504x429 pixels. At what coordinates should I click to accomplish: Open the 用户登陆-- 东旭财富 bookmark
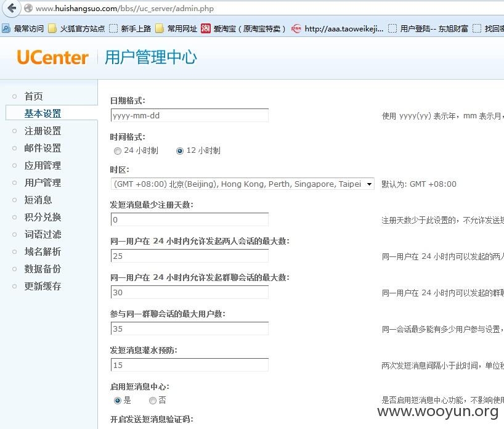click(428, 28)
